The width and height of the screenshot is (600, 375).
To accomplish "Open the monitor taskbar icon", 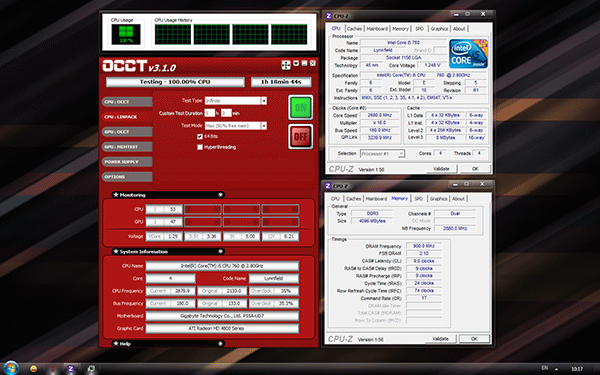I will tap(91, 368).
